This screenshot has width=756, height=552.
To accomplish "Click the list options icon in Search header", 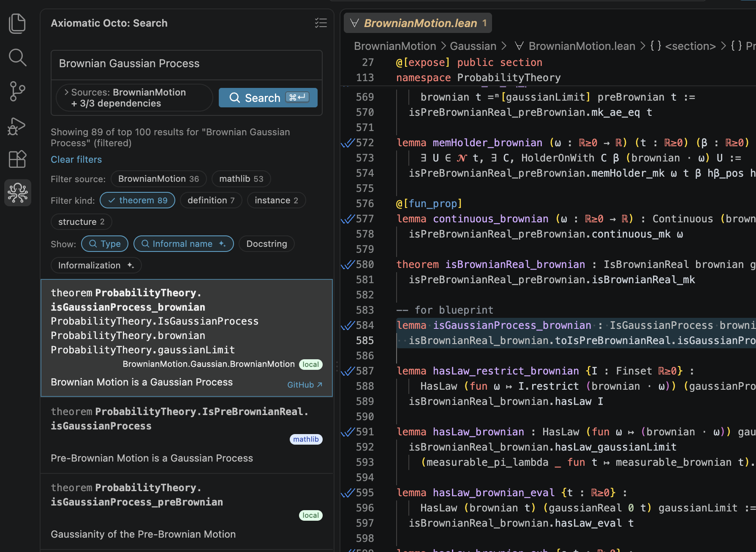I will pos(321,23).
